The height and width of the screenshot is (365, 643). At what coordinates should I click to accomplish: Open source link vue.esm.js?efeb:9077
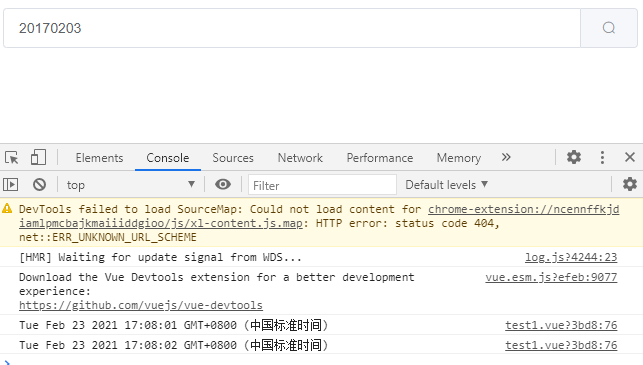[x=551, y=277]
